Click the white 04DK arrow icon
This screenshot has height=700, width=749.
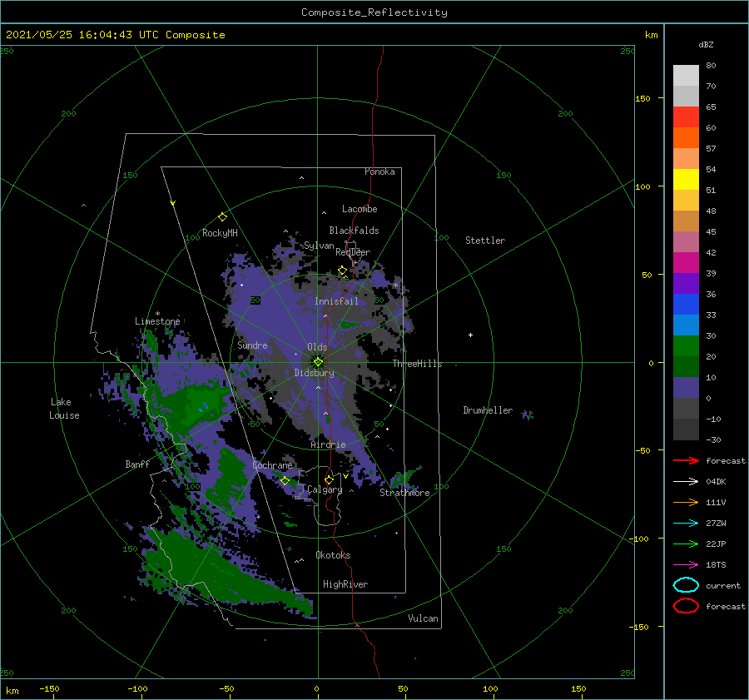(x=686, y=481)
